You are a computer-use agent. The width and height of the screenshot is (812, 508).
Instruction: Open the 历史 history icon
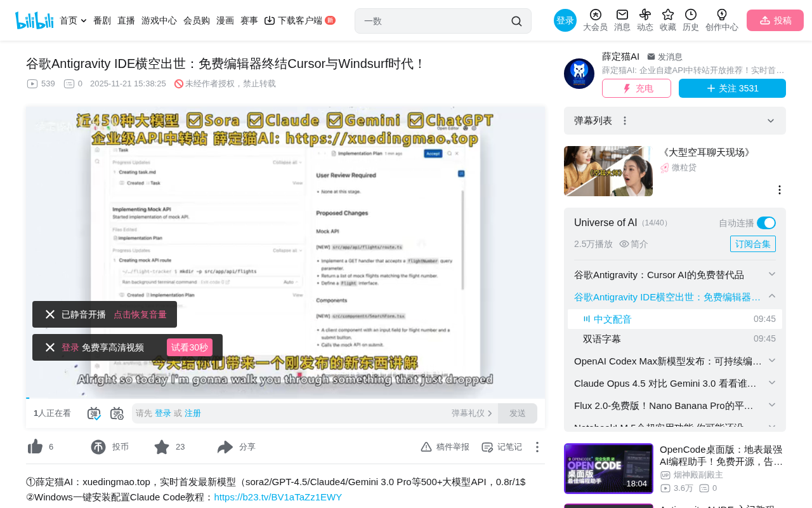(691, 15)
